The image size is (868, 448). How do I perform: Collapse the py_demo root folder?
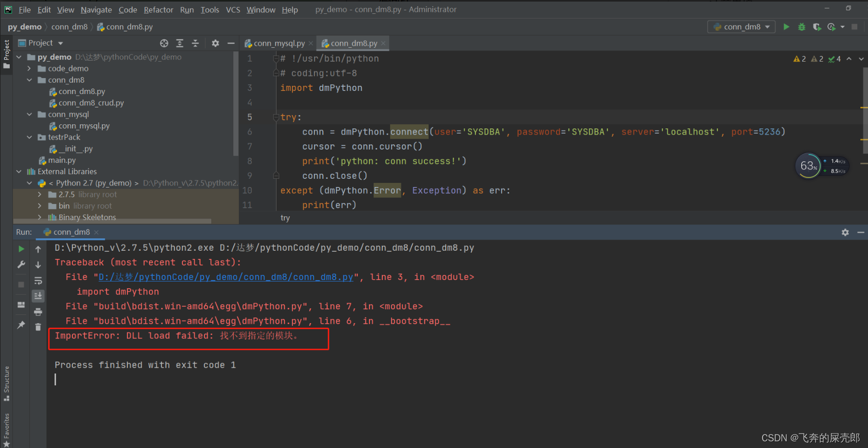tap(19, 57)
